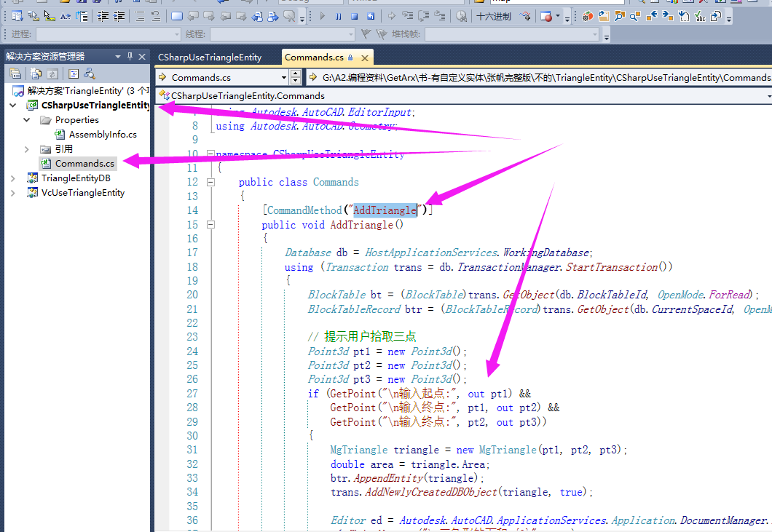Viewport: 772px width, 532px height.
Task: Click the Display Object Member List icon
Action: click(x=17, y=16)
